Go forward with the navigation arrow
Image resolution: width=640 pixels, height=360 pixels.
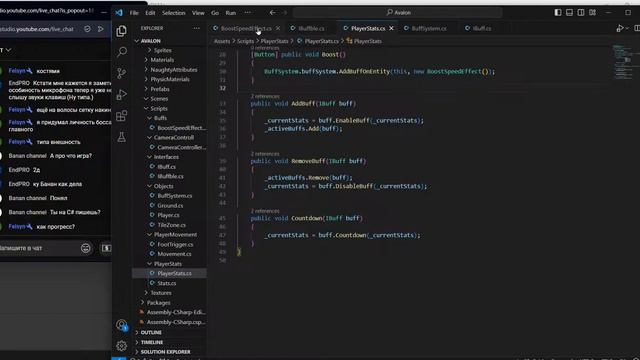284,13
